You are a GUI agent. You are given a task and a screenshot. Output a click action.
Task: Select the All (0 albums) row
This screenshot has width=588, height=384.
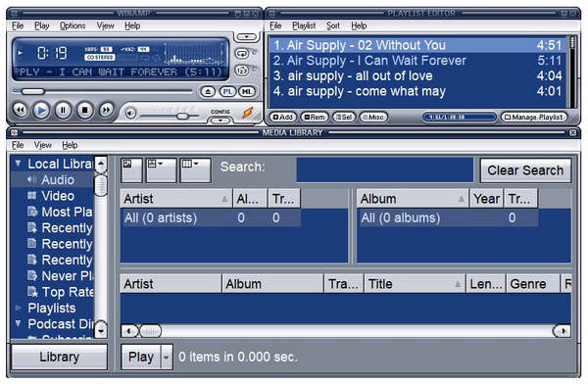pyautogui.click(x=448, y=217)
